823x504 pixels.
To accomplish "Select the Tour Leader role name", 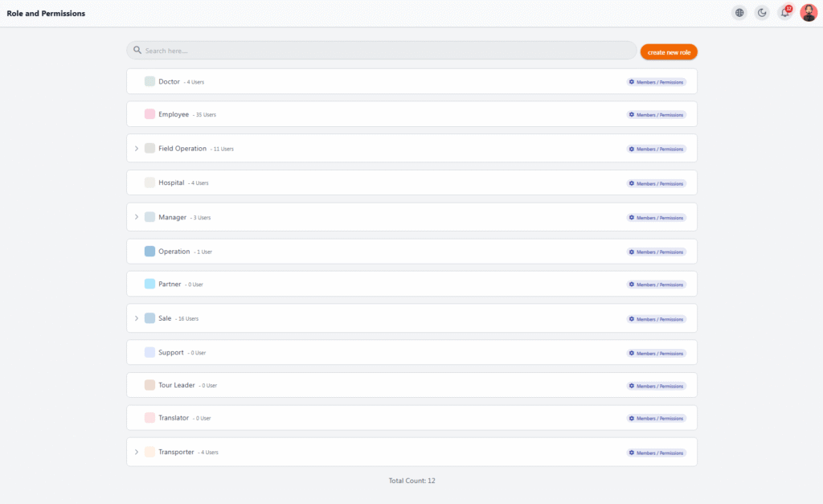I will 177,385.
